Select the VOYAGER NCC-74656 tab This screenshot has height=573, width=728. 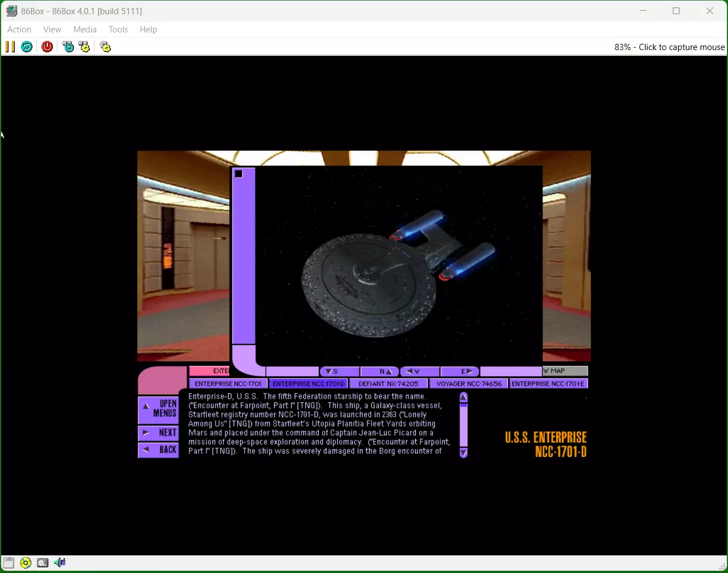tap(469, 384)
